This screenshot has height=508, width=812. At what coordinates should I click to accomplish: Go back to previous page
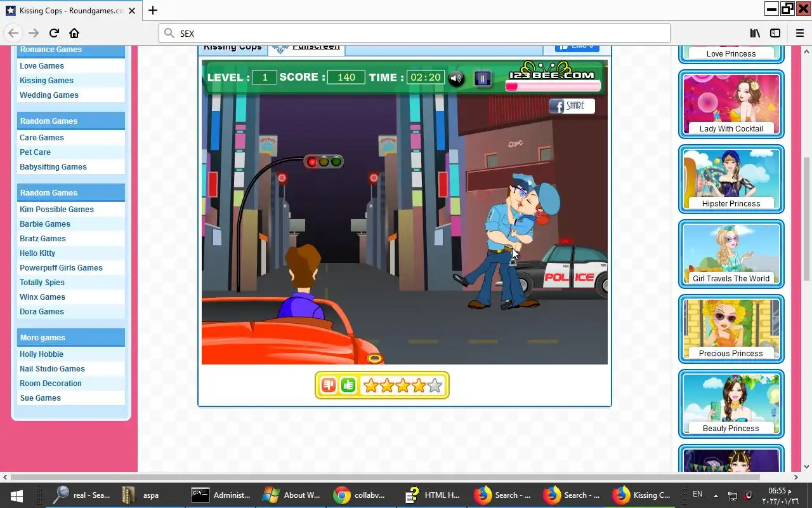pos(13,33)
